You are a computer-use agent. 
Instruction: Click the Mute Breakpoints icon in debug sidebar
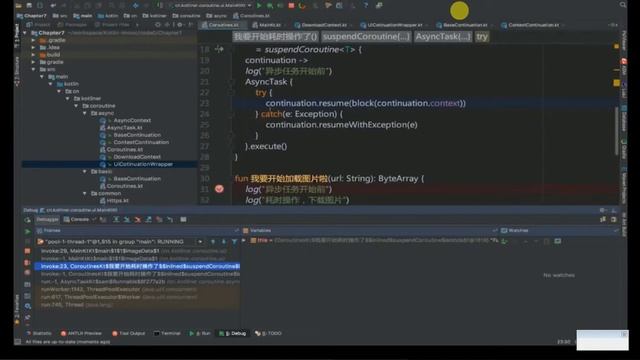click(27, 273)
